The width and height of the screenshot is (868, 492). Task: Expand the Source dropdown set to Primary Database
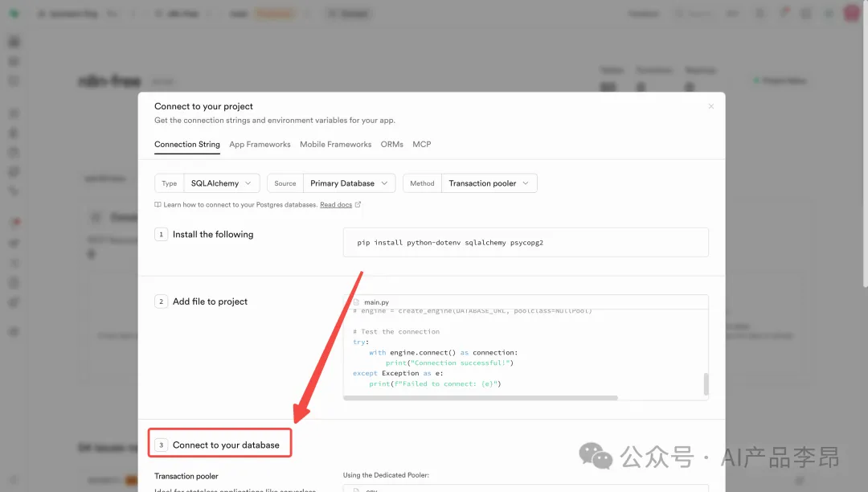(x=351, y=183)
